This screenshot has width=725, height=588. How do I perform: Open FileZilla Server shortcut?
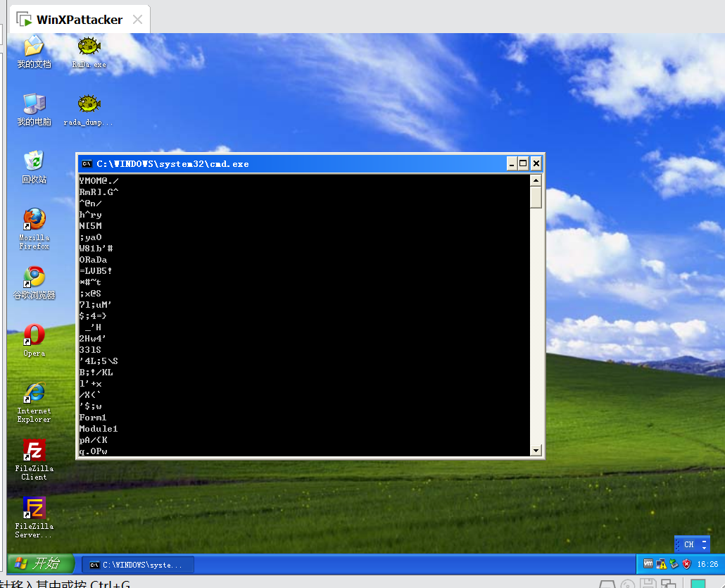(x=34, y=518)
